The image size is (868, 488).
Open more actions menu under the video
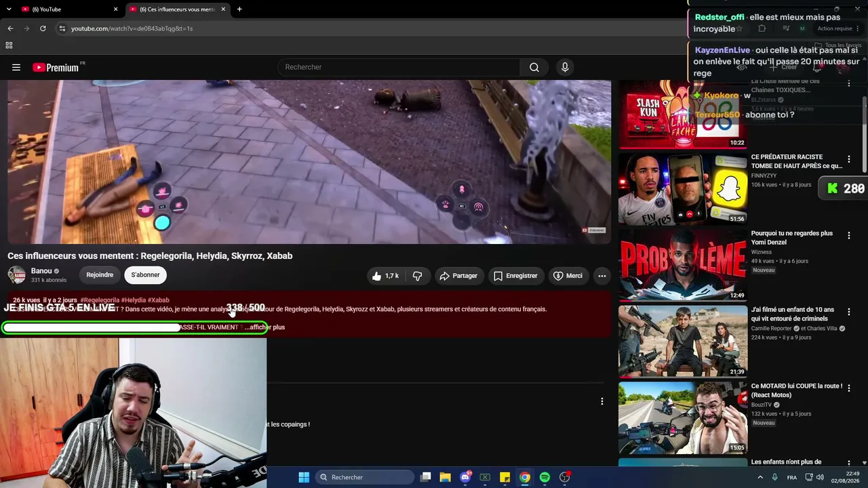601,276
